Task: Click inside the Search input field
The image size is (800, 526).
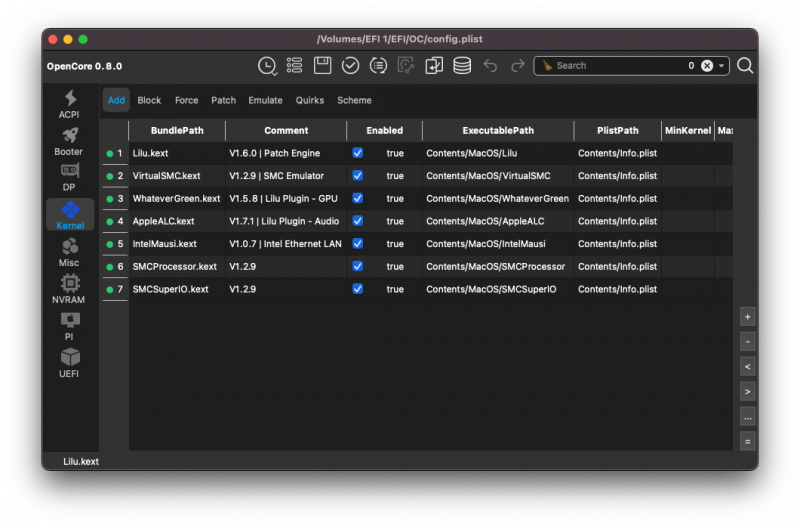Action: (x=615, y=66)
